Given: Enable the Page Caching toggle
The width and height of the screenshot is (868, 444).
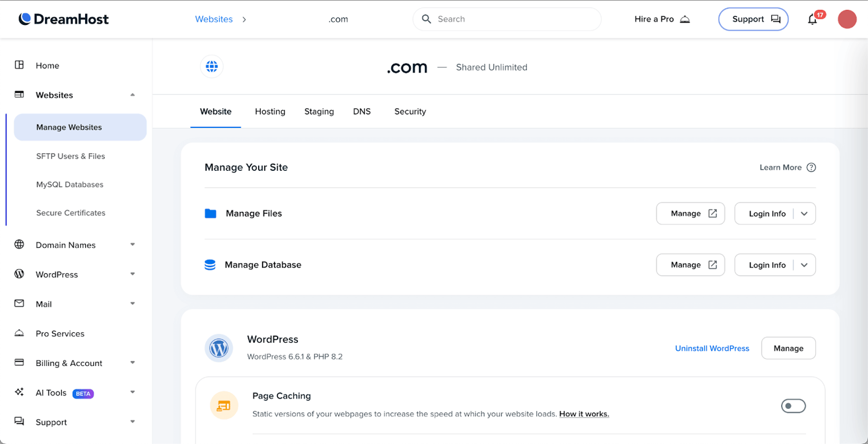Looking at the screenshot, I should pos(793,406).
